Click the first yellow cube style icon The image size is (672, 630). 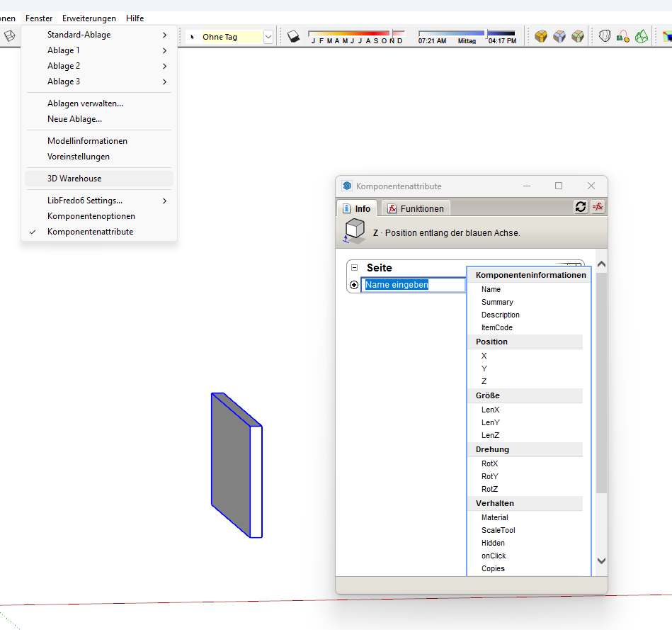point(541,36)
